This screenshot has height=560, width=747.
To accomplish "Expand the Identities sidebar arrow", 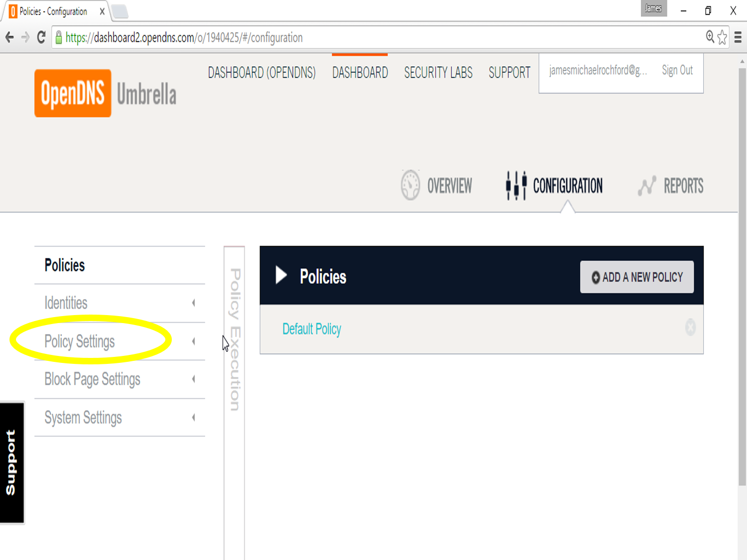I will (x=193, y=303).
